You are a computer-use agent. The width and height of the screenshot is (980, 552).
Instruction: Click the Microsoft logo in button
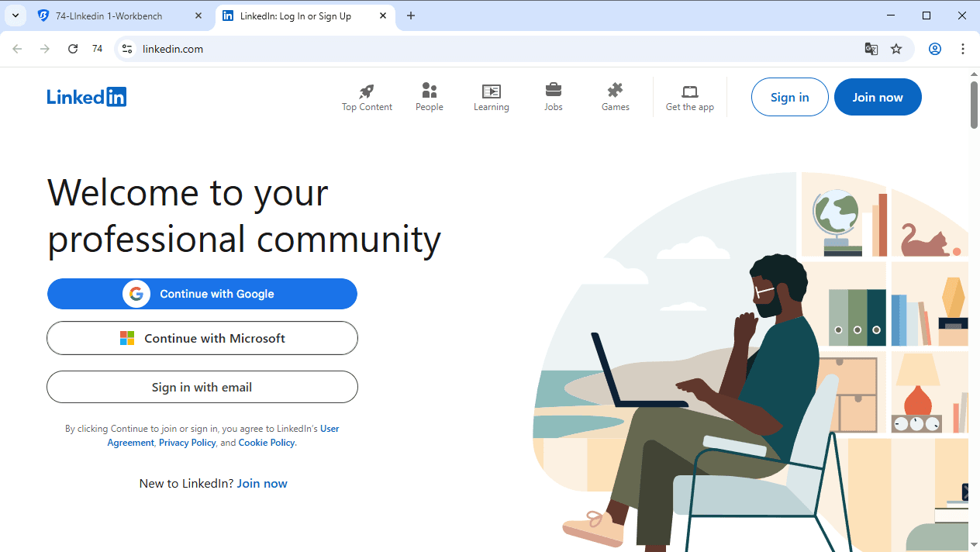click(x=127, y=338)
